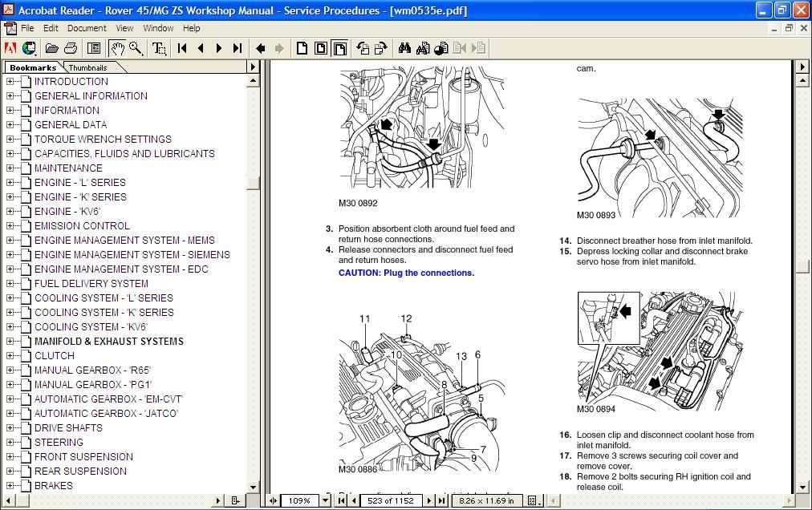This screenshot has width=812, height=510.
Task: Click the Search index binoculars icon
Action: point(423,49)
